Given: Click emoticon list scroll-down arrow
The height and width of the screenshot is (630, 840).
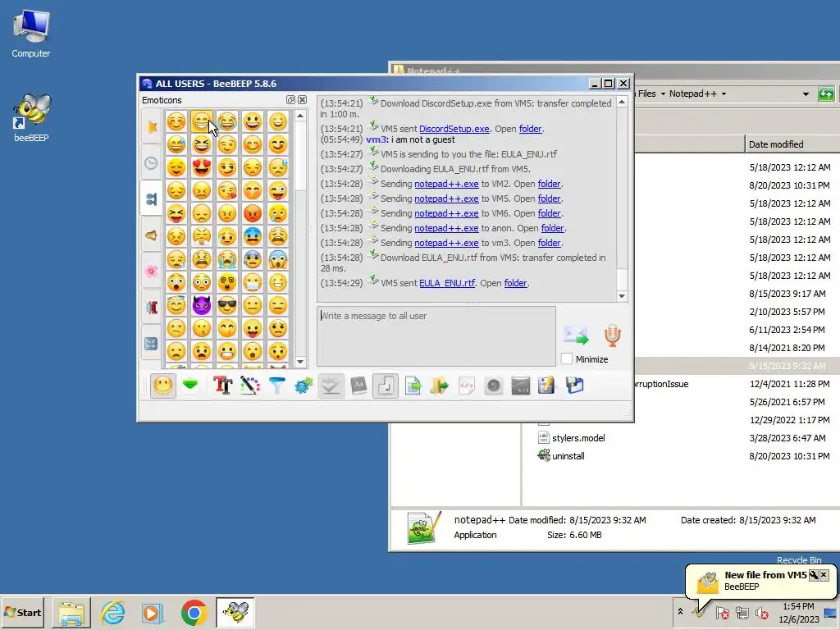Looking at the screenshot, I should (300, 362).
